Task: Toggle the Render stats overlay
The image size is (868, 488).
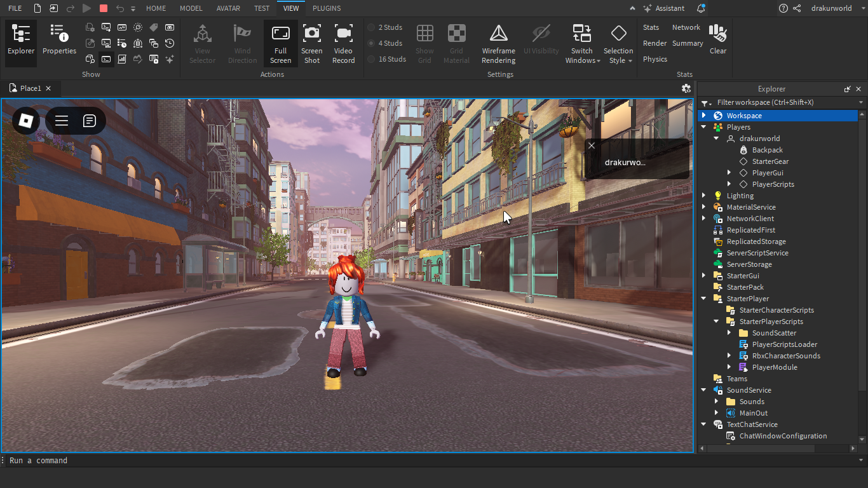Action: (x=654, y=43)
